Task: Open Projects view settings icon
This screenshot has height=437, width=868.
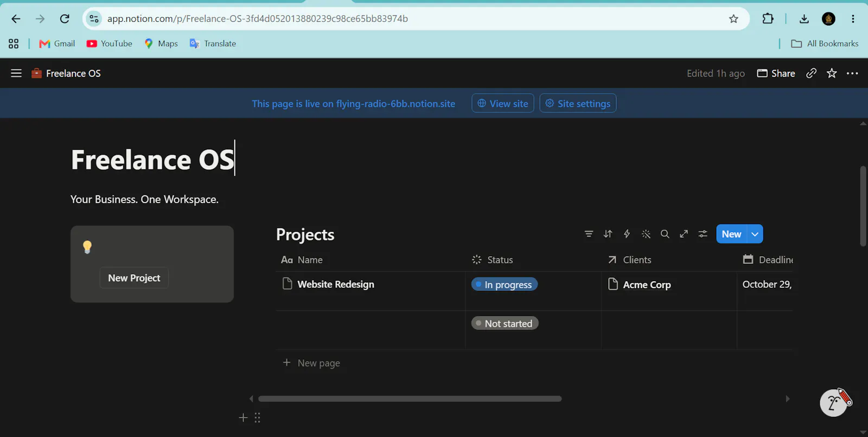Action: coord(703,234)
